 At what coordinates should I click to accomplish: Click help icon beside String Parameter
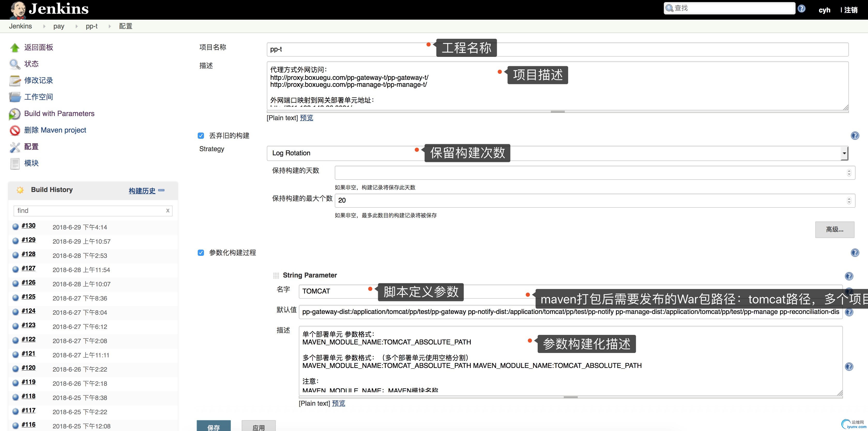click(x=849, y=276)
